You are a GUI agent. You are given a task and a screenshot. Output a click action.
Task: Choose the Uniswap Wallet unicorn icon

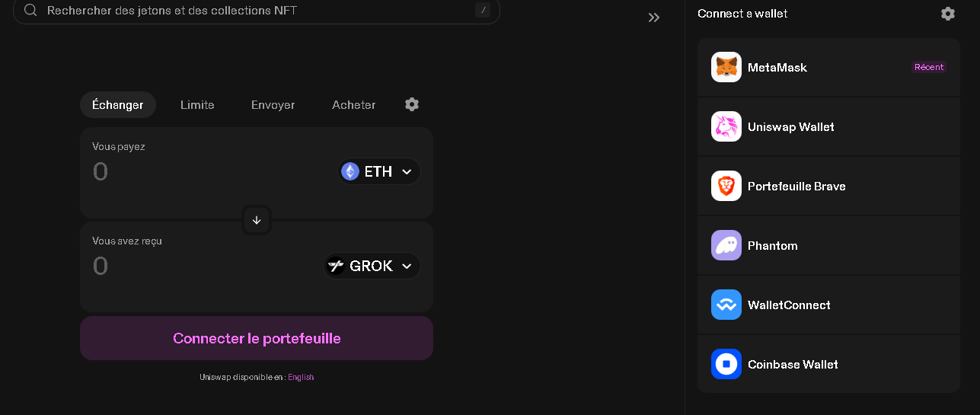[x=726, y=126]
